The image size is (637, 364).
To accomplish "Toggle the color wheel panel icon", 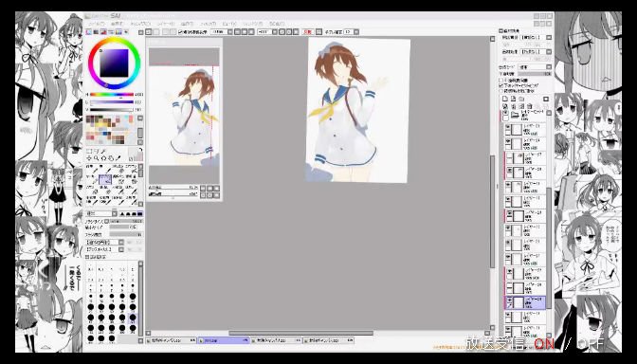I will [89, 32].
